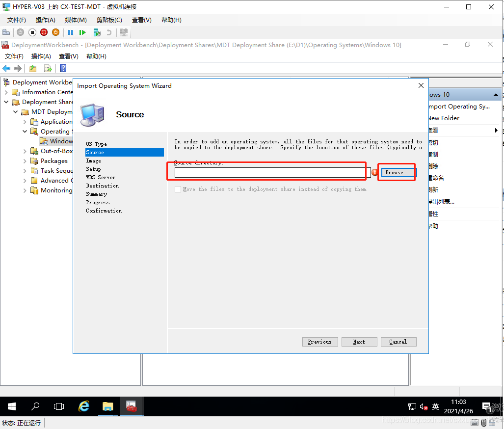The width and height of the screenshot is (504, 429).
Task: Click the network icon in system tray
Action: (412, 406)
